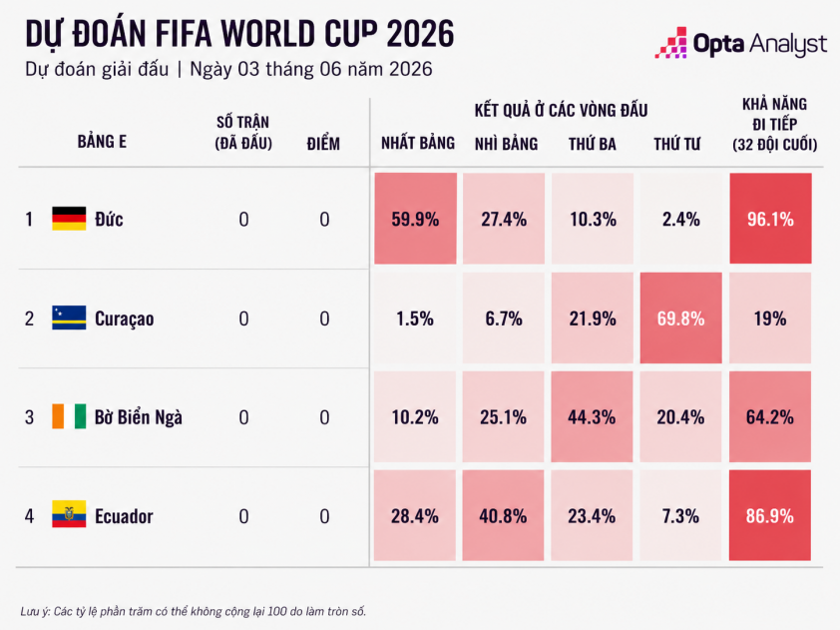Click the 59.9% Nhất Bảng cell
840x630 pixels.
click(415, 219)
